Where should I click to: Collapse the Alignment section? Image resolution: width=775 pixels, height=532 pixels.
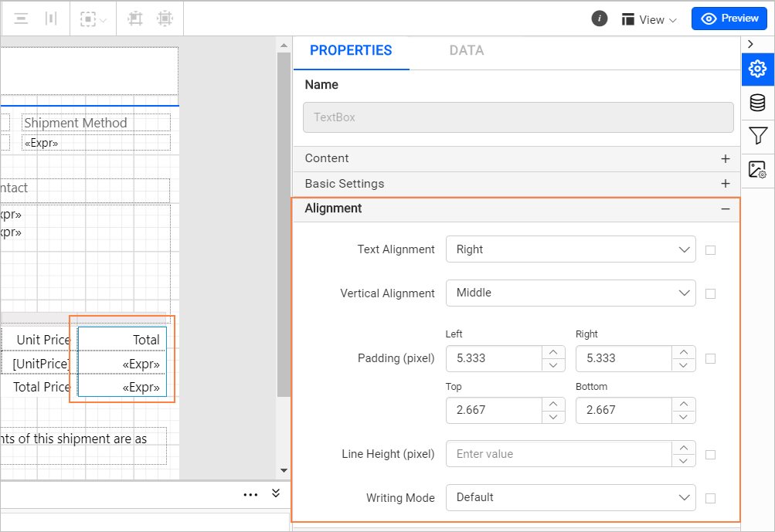(725, 208)
